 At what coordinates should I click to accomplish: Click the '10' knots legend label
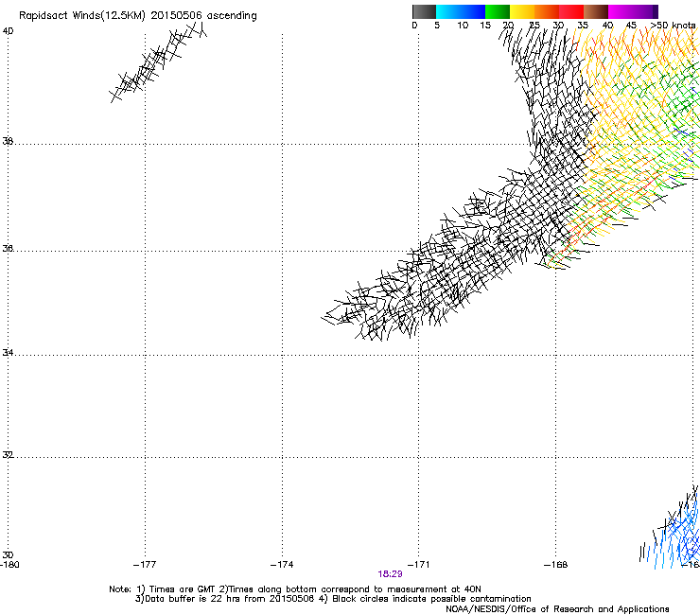tap(463, 26)
